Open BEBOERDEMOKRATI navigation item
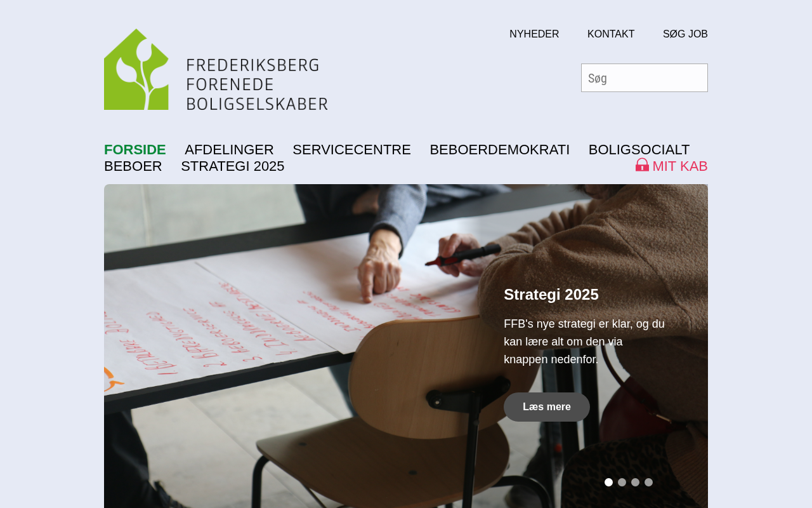The width and height of the screenshot is (812, 508). click(500, 150)
